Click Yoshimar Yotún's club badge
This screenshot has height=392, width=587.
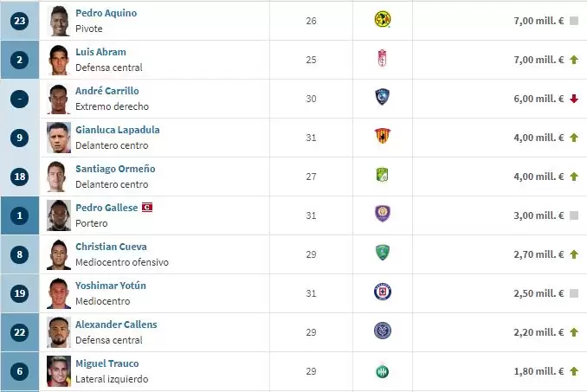point(382,292)
